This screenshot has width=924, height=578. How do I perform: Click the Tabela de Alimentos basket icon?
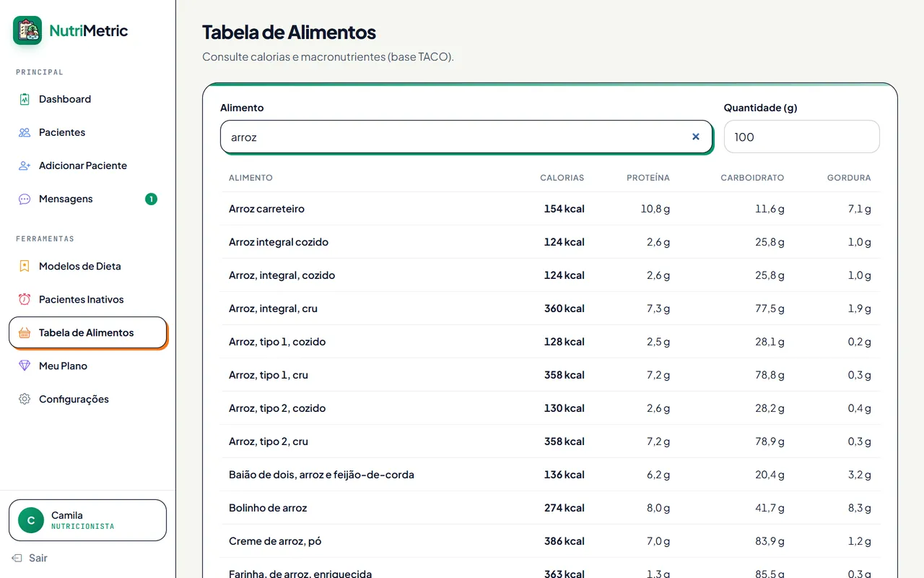click(x=25, y=332)
